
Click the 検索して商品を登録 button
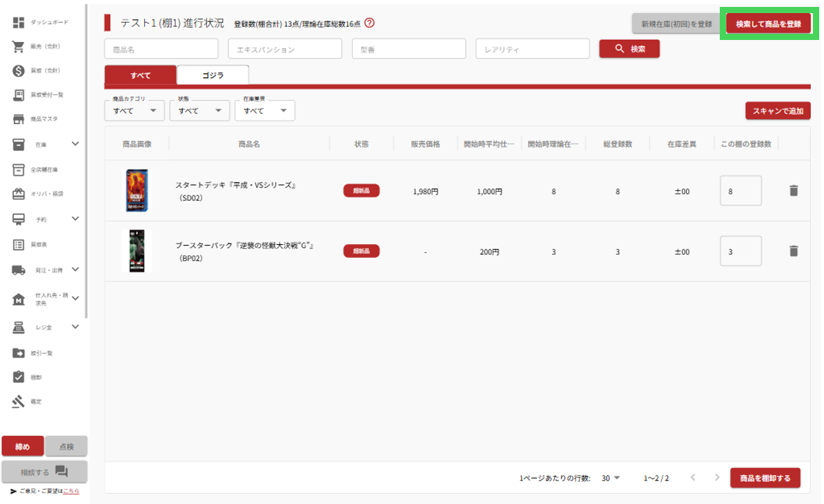pyautogui.click(x=768, y=24)
